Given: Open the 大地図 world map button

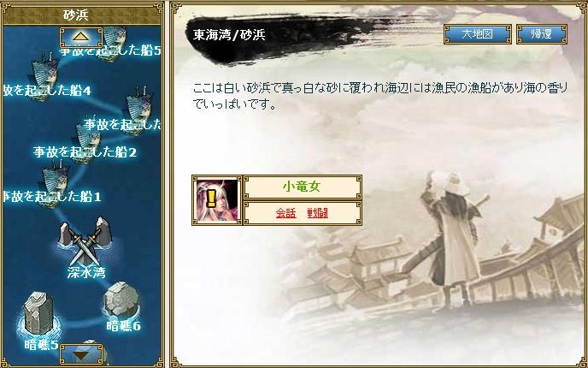Looking at the screenshot, I should (477, 34).
